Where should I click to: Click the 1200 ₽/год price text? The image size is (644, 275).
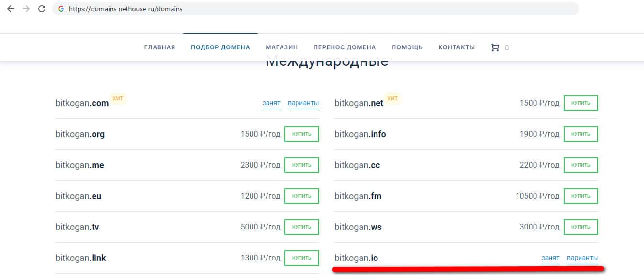(260, 196)
